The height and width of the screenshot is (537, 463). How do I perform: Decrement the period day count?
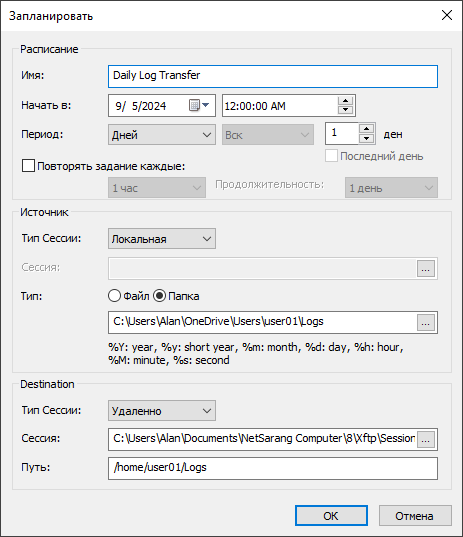point(366,138)
